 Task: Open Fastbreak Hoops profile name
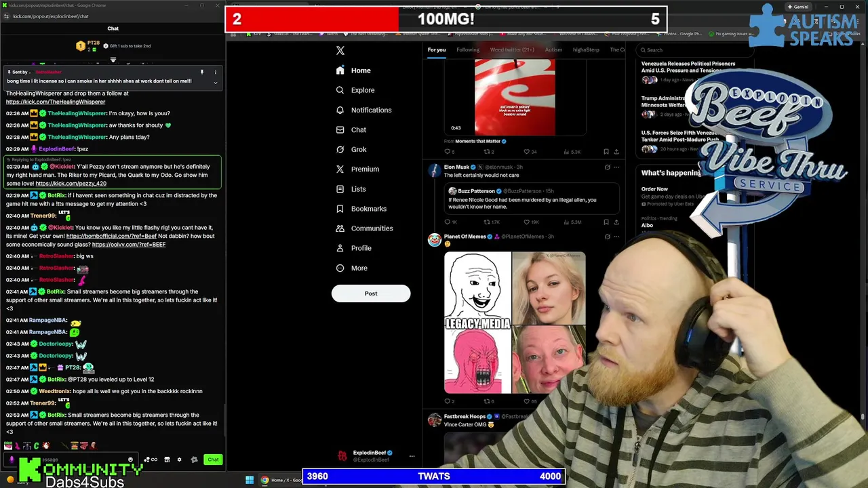[x=465, y=417]
